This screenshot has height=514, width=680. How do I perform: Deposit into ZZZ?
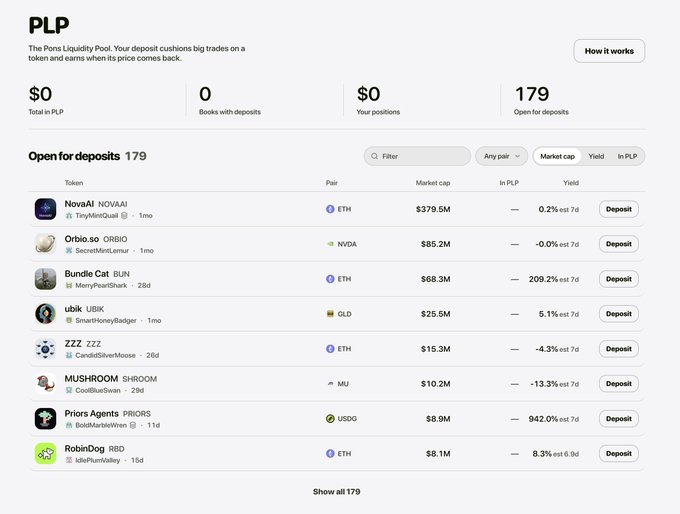pos(618,349)
